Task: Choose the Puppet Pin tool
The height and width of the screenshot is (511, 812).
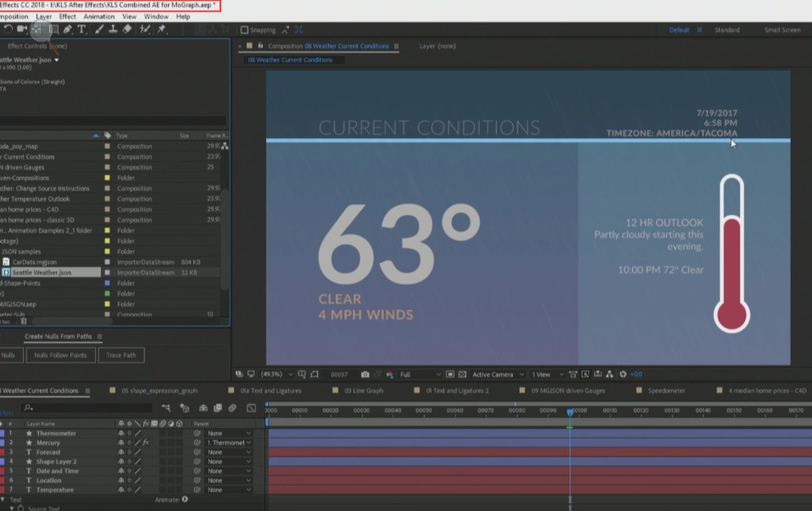Action: tap(161, 28)
